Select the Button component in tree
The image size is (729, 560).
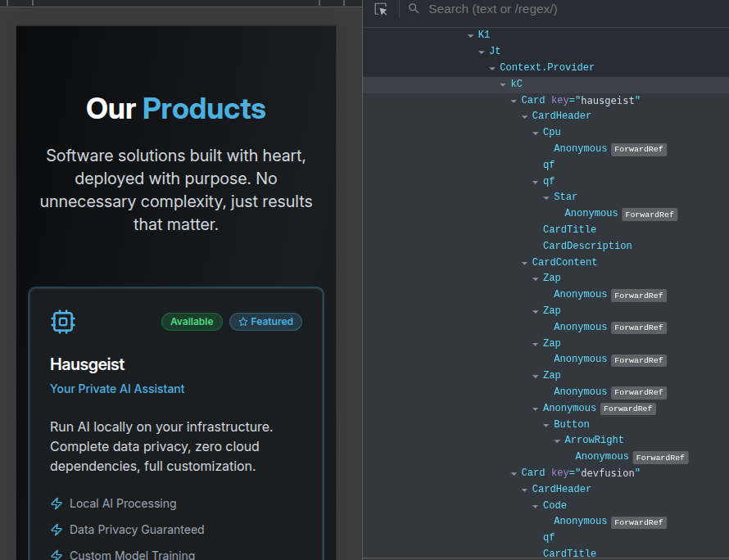(571, 424)
